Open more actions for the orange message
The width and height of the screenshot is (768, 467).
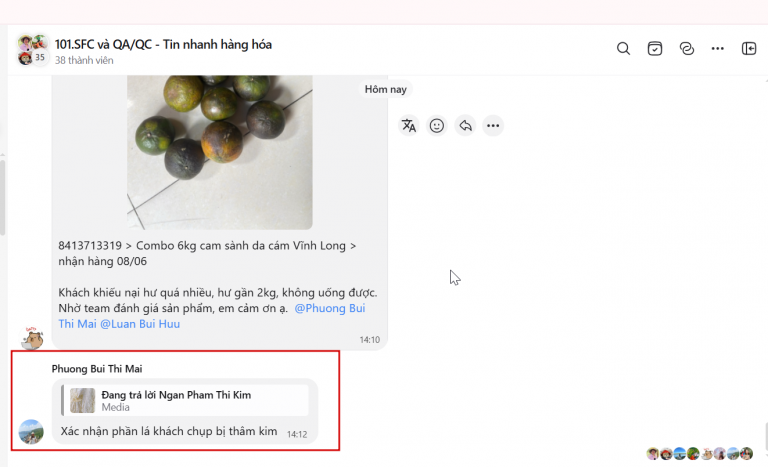[493, 126]
